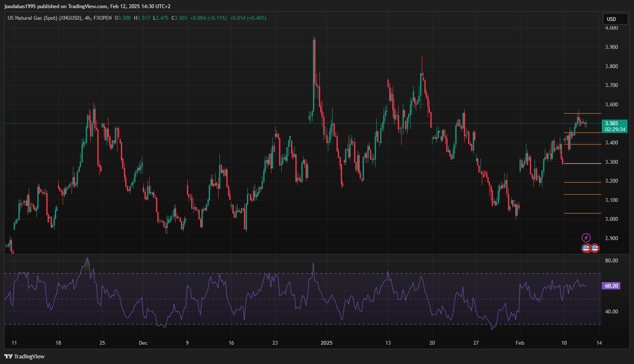Click the 3.400 price axis label
The image size is (634, 364).
click(611, 143)
